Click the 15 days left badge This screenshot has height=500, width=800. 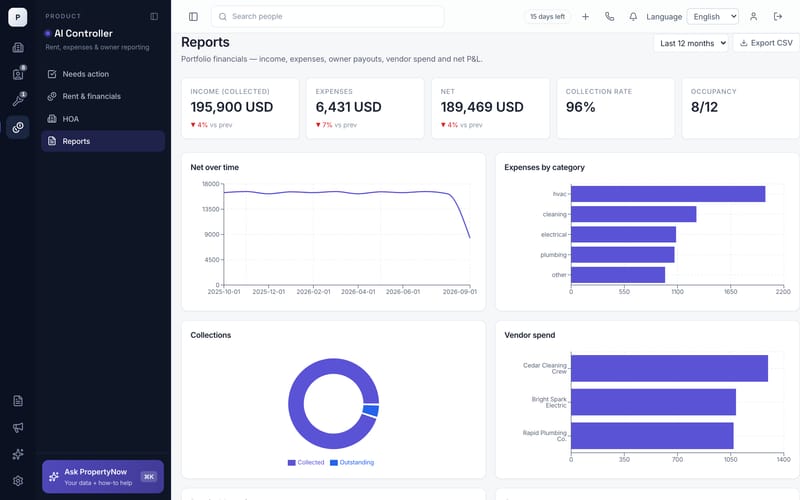[x=547, y=17]
